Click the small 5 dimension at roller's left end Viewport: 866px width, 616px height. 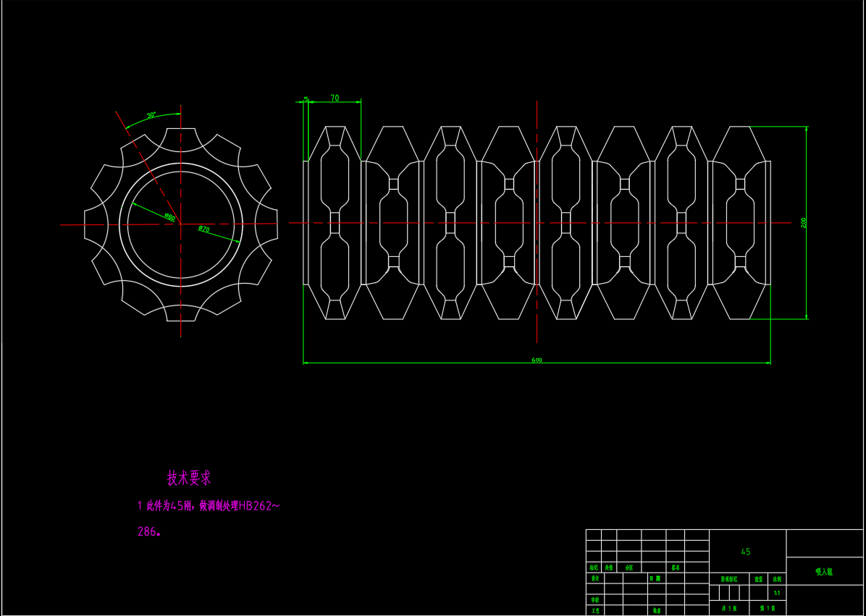click(x=306, y=98)
